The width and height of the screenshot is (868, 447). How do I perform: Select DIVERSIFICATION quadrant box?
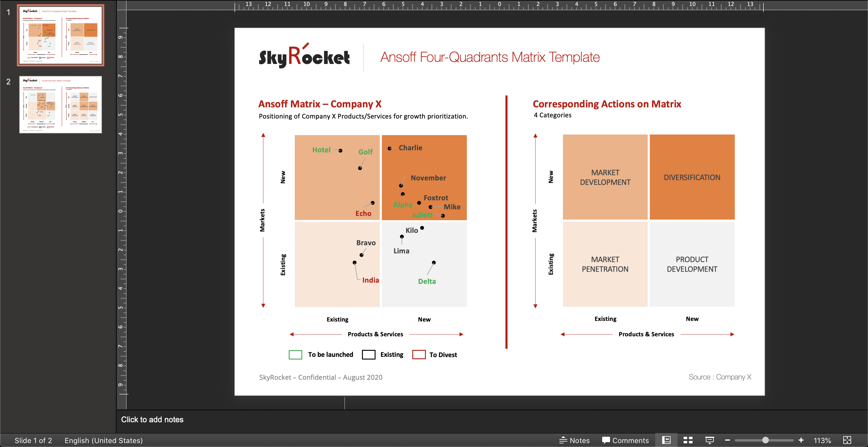692,177
